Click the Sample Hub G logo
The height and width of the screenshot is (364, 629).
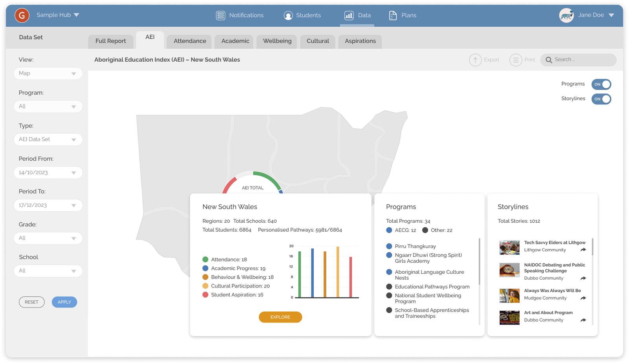point(22,15)
